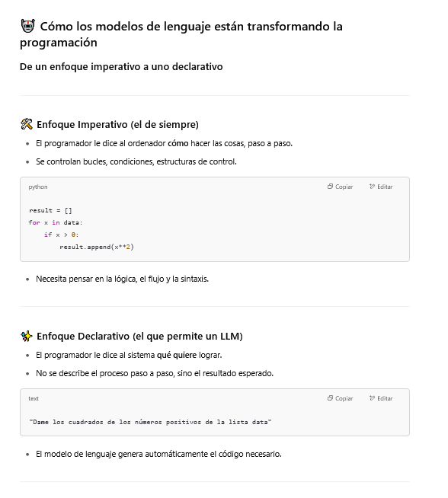The width and height of the screenshot is (448, 498).
Task: Click Editar label in the text block
Action: tap(385, 398)
